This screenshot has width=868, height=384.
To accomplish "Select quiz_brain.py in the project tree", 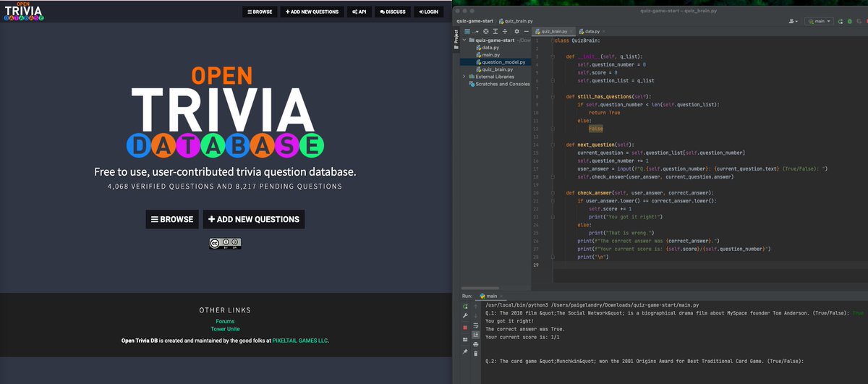I will (495, 69).
